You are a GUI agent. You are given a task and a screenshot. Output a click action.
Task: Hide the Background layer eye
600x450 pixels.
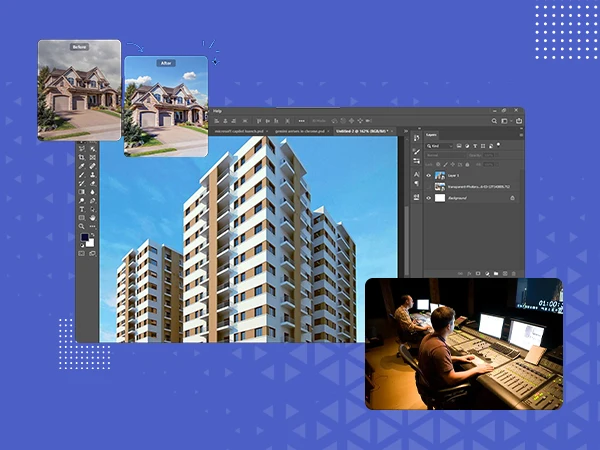click(x=429, y=198)
